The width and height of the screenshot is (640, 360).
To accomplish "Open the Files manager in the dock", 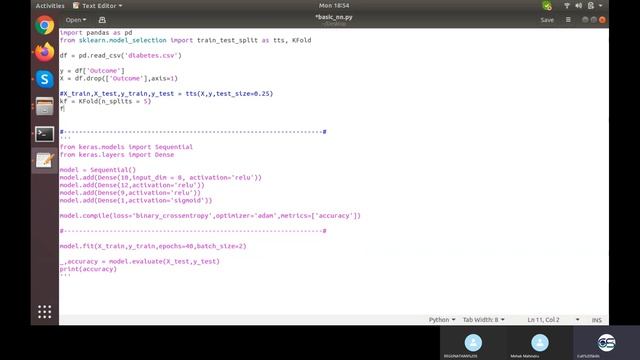I will pyautogui.click(x=44, y=107).
